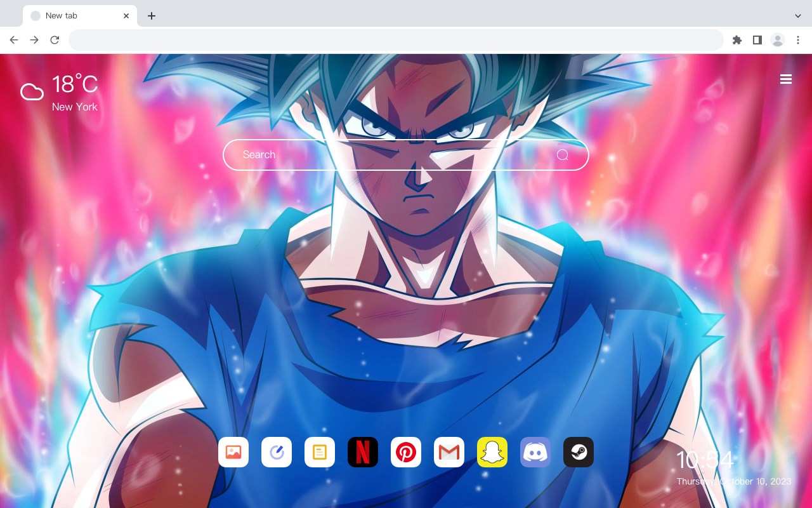Click the cloud weather icon
812x508 pixels.
(x=32, y=92)
